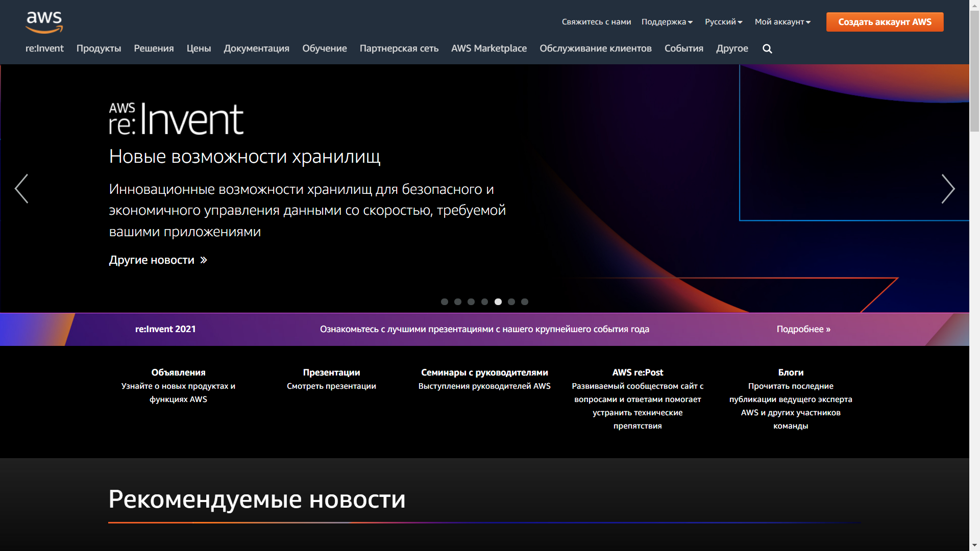Open the События menu

tap(683, 48)
